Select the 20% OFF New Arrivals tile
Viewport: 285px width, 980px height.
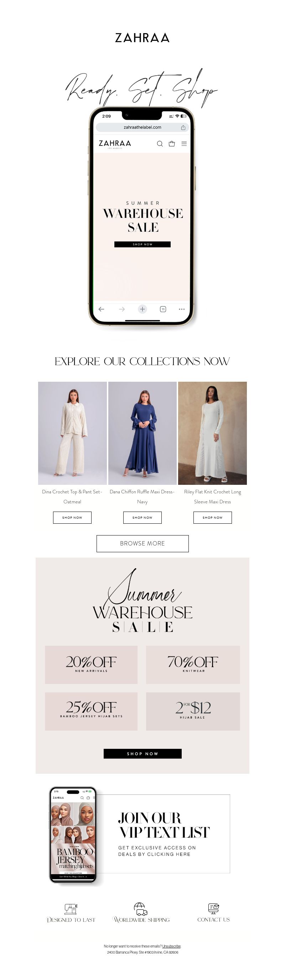pos(91,665)
